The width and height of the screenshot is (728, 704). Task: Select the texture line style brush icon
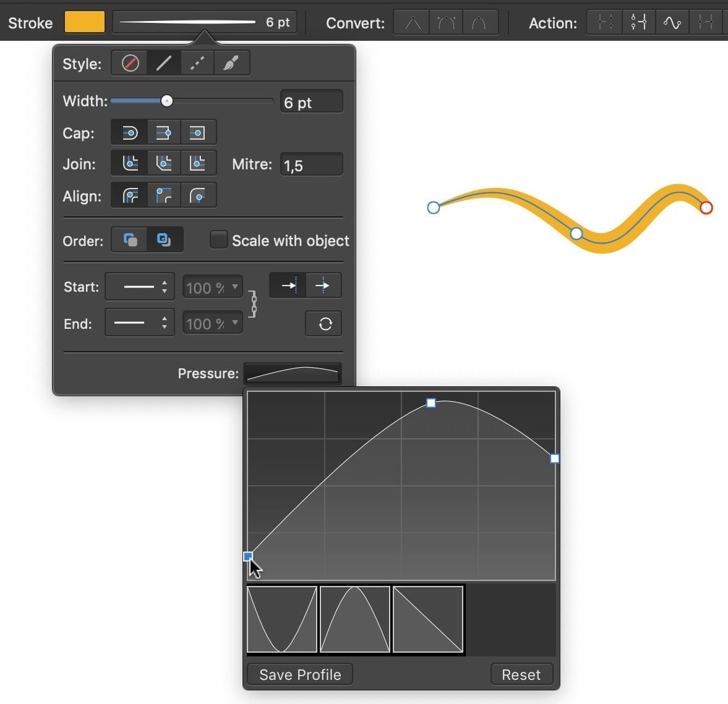[231, 62]
